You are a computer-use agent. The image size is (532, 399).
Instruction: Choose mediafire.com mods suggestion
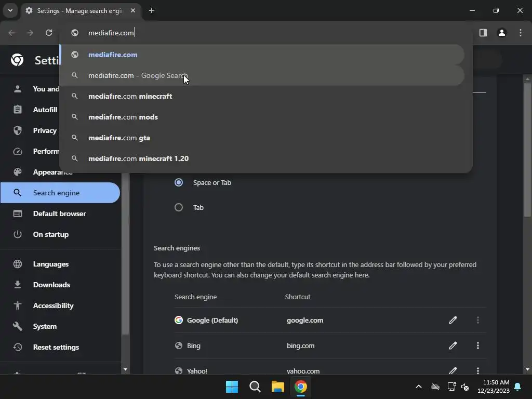click(x=262, y=117)
